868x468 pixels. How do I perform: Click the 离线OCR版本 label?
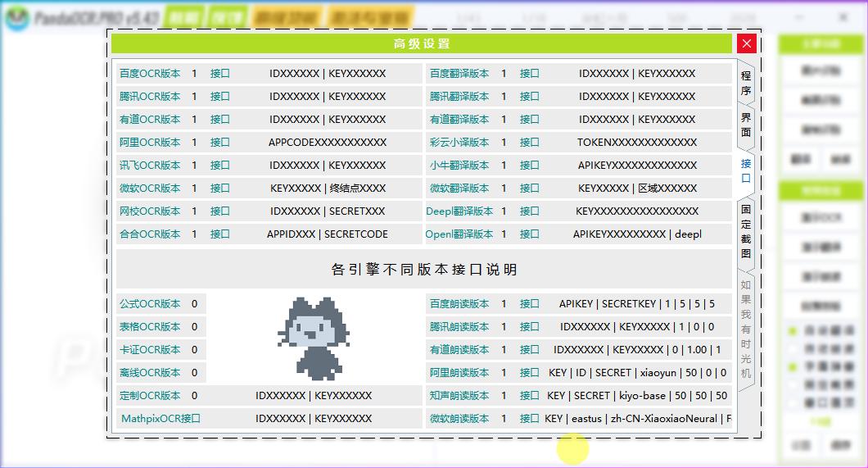(150, 373)
